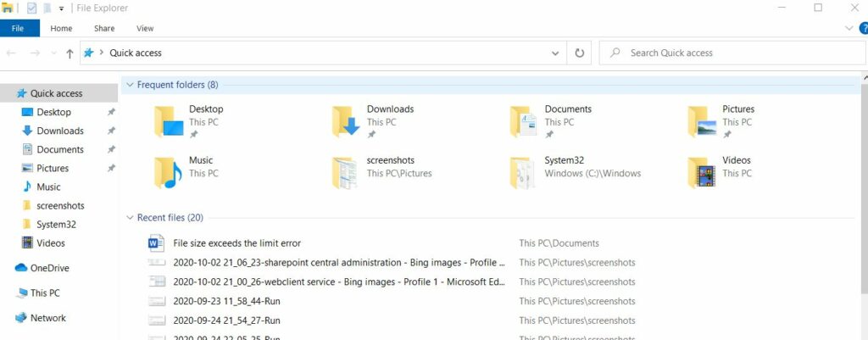
Task: Open the Share ribbon tab
Action: point(104,28)
